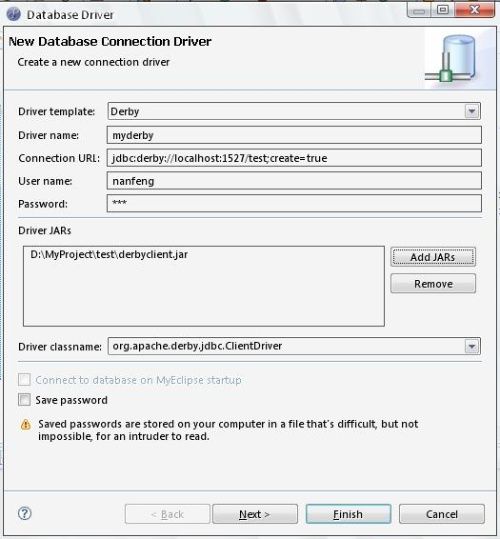Click the Connect to database on startup checkbox
500x539 pixels.
click(x=24, y=380)
